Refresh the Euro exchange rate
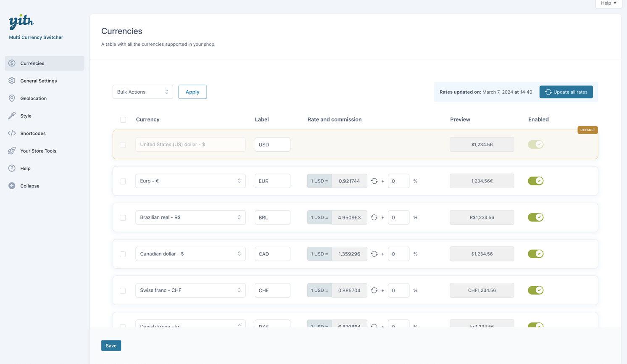 tap(374, 181)
